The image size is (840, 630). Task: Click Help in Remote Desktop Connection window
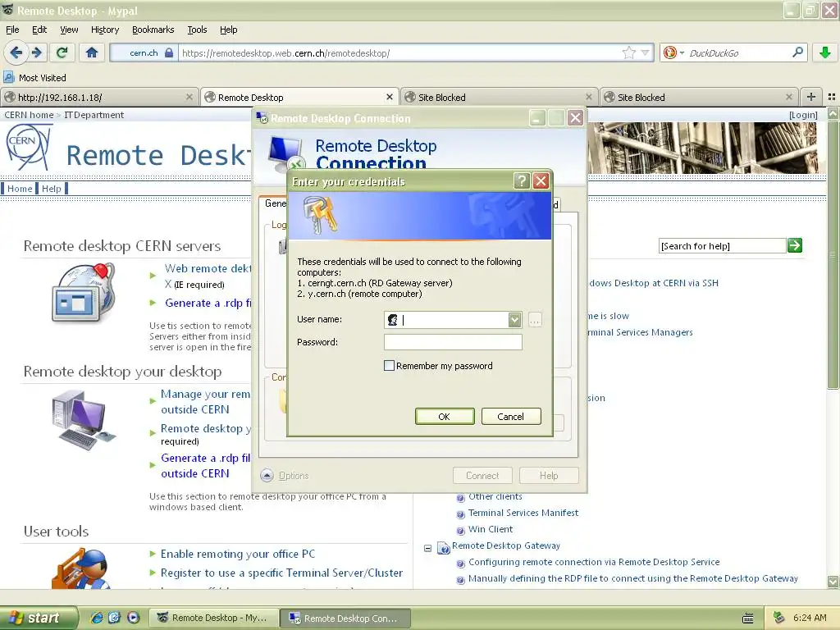pyautogui.click(x=549, y=475)
